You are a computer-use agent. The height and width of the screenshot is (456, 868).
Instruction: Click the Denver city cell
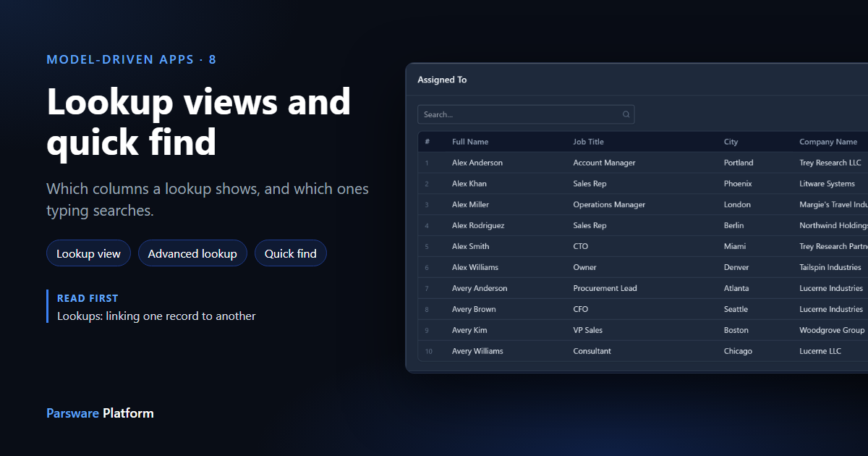(736, 268)
